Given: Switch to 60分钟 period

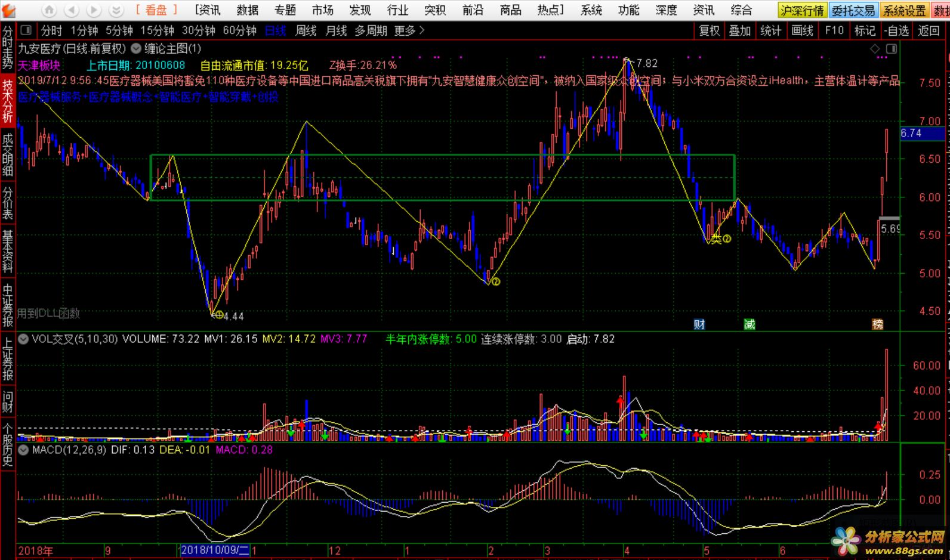Looking at the screenshot, I should 239,30.
